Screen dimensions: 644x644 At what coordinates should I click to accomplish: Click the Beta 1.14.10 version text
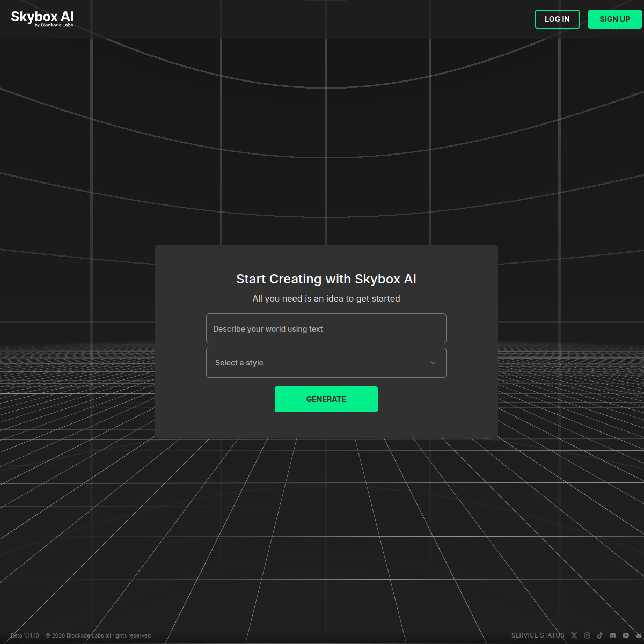coord(25,635)
